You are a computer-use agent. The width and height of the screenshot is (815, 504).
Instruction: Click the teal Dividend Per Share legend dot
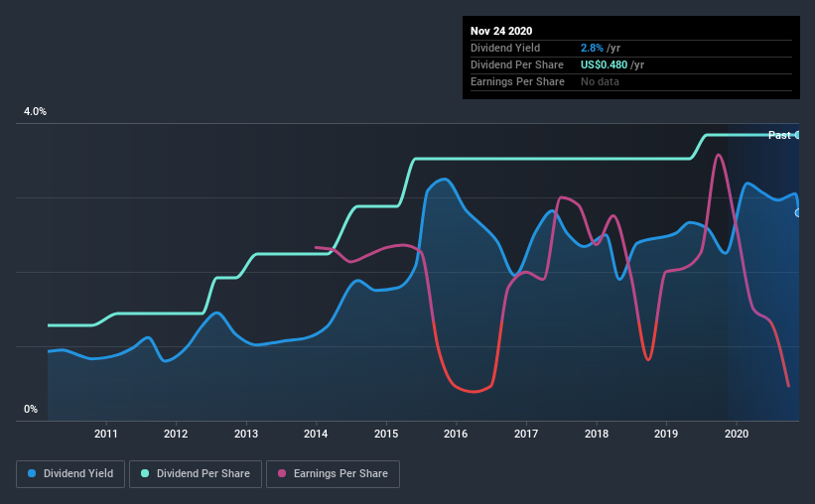[145, 473]
